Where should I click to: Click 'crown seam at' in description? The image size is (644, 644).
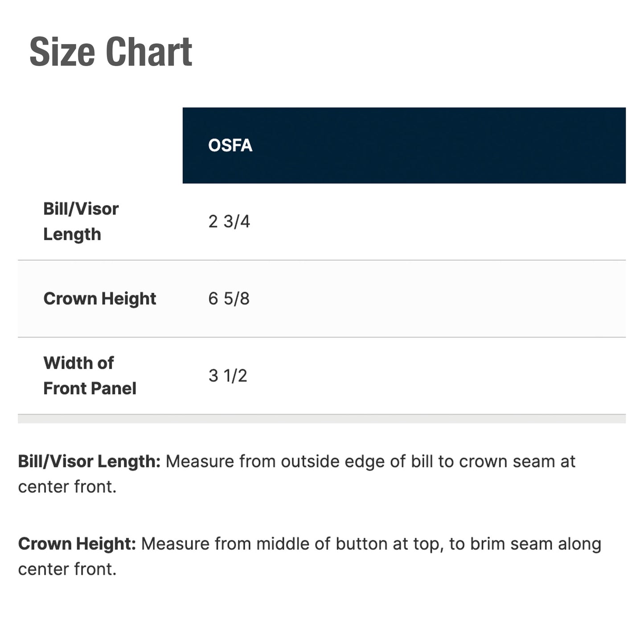(x=517, y=462)
